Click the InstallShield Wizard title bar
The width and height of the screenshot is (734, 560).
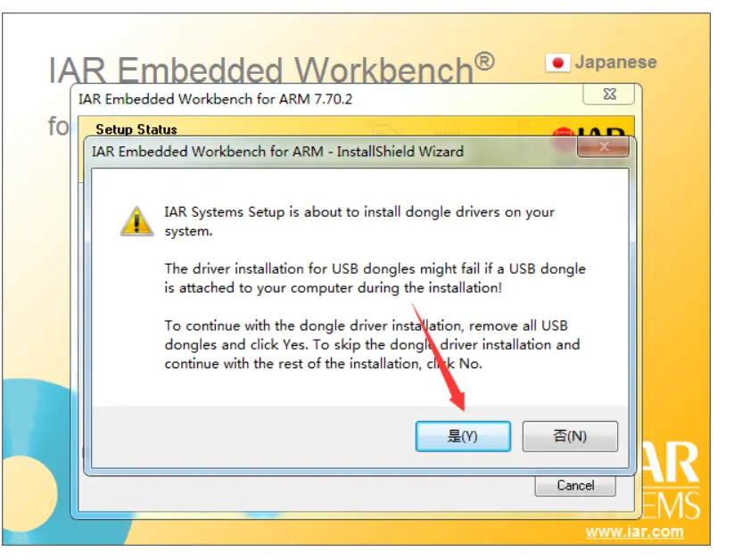tap(277, 152)
